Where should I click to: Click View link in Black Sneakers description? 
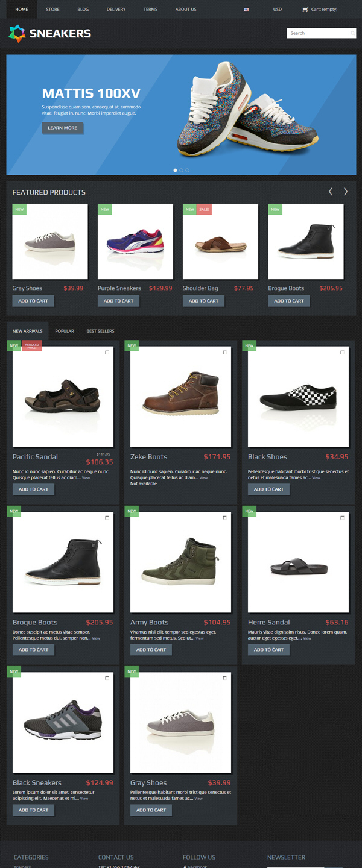coord(84,799)
